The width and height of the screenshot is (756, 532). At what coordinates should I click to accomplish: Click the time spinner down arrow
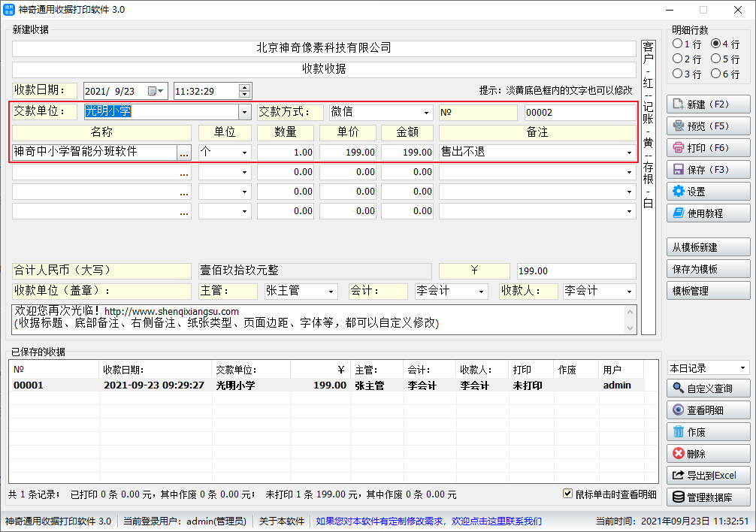245,94
